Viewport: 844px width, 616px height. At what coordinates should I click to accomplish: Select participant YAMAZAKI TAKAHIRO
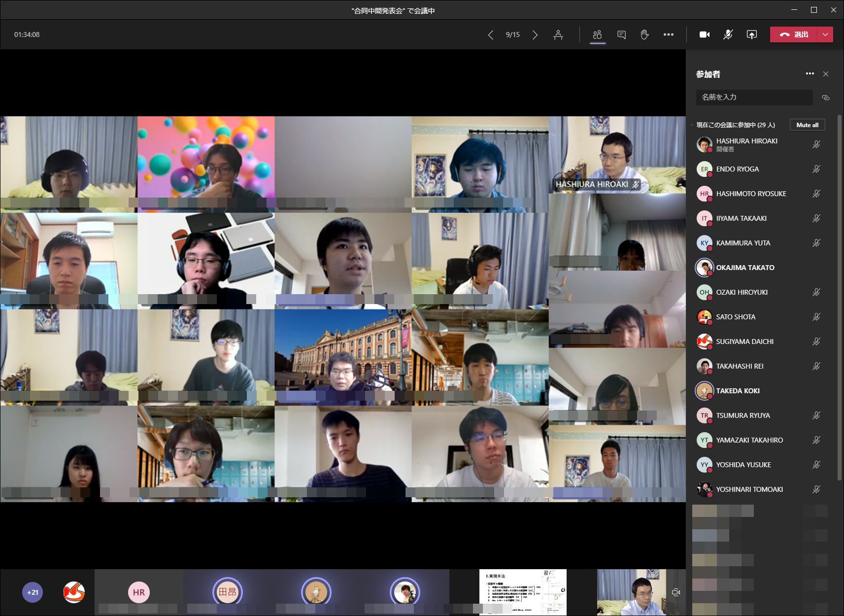pyautogui.click(x=759, y=440)
